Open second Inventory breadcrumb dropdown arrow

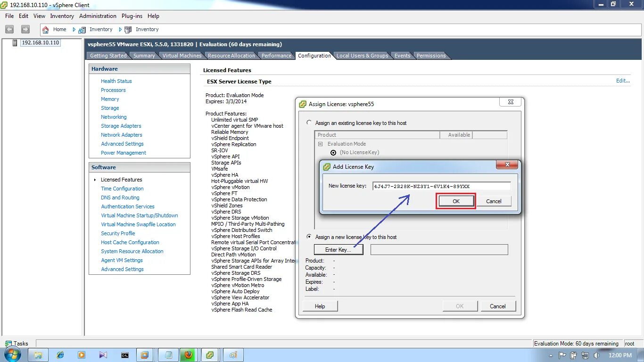point(120,29)
